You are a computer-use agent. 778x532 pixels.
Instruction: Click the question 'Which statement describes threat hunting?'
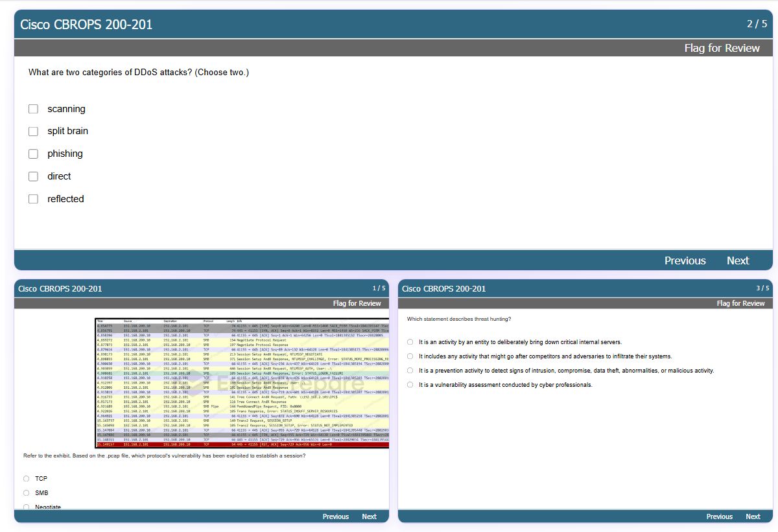pyautogui.click(x=459, y=319)
